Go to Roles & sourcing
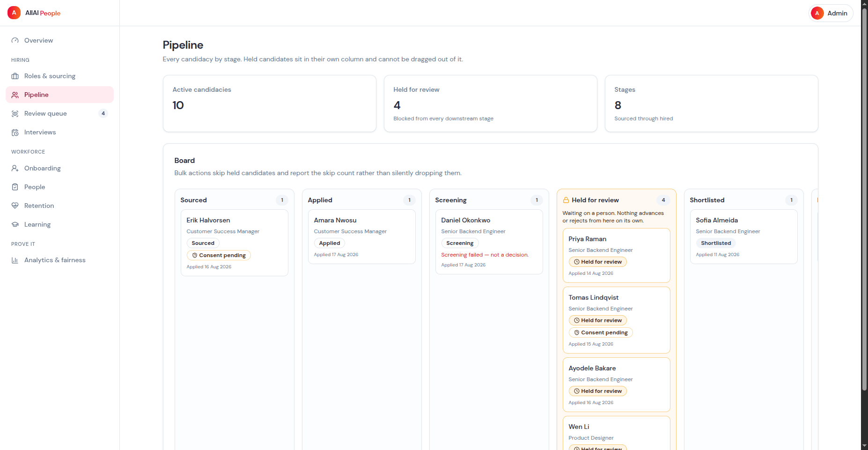 click(59, 76)
